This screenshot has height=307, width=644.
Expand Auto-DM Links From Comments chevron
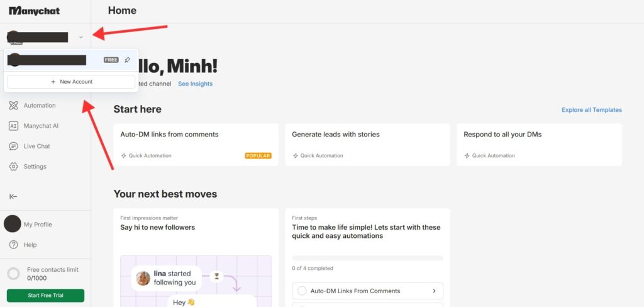pyautogui.click(x=434, y=291)
